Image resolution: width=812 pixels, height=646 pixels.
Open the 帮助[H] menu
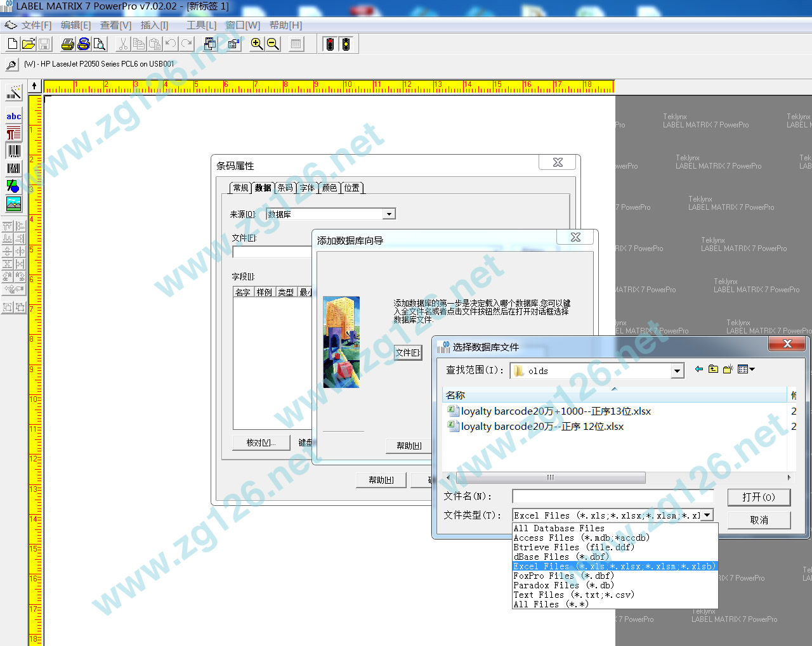click(285, 25)
